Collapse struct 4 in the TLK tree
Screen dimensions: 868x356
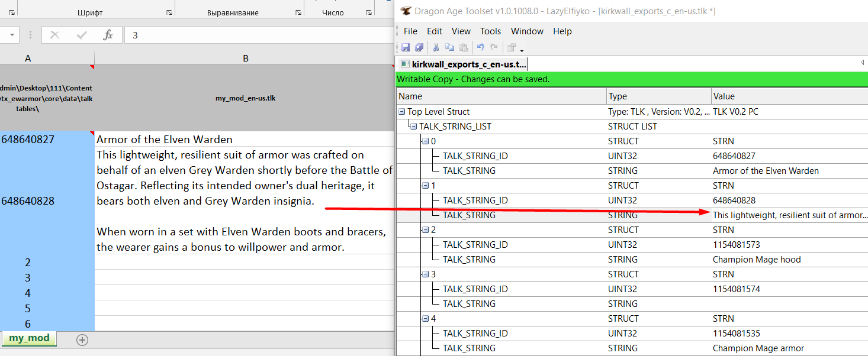(425, 319)
